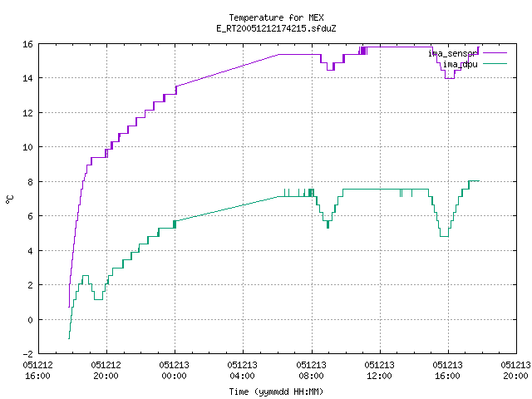Image resolution: width=532 pixels, height=399 pixels.
Task: Click the x-axis tick label 051212 20:00
Action: coord(106,371)
